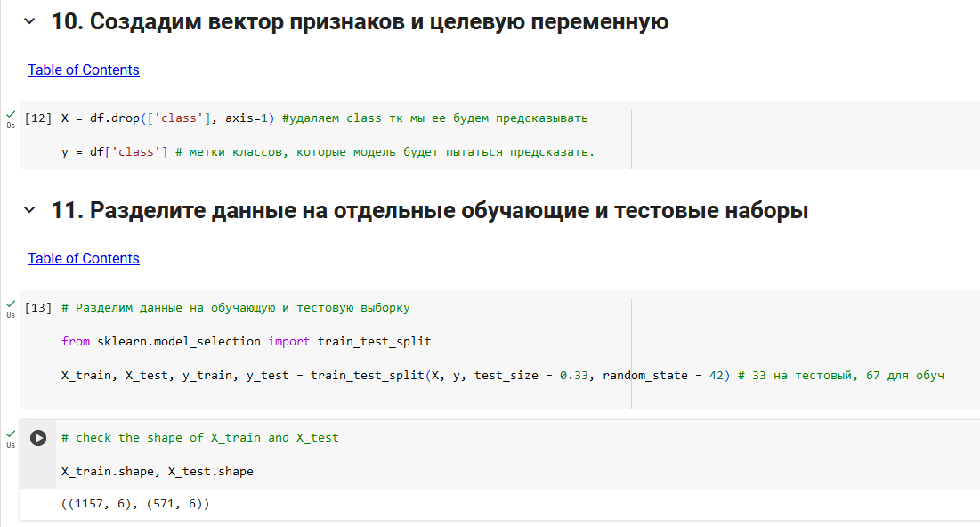This screenshot has width=980, height=527.
Task: Click the comment 'Разделим данные на обучающую'
Action: point(236,308)
